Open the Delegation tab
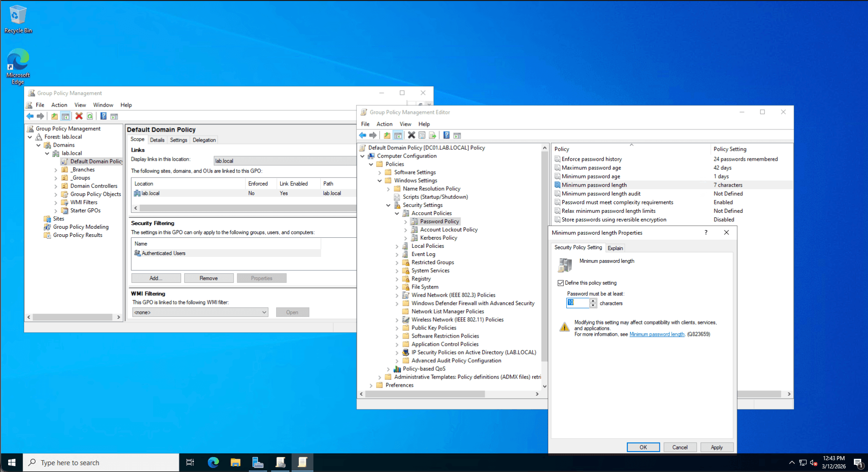The image size is (868, 472). point(204,140)
